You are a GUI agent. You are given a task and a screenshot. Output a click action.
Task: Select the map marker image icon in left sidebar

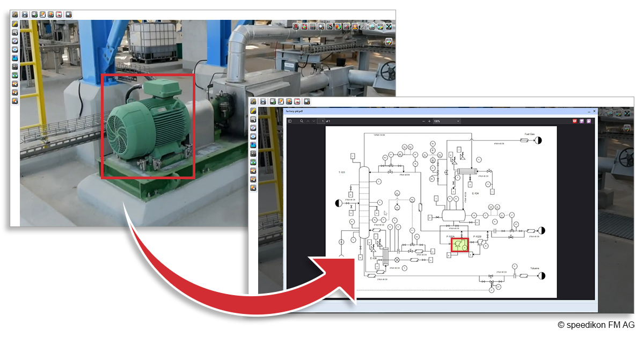point(15,58)
